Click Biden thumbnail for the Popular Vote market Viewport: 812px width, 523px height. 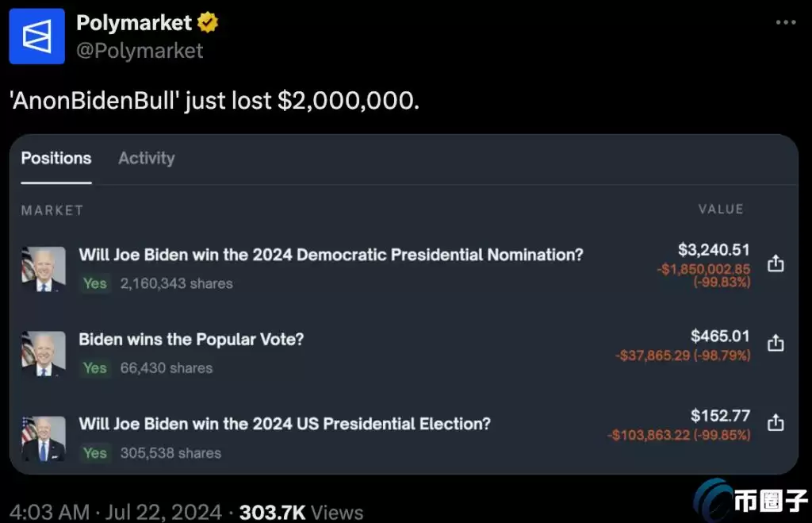point(44,354)
